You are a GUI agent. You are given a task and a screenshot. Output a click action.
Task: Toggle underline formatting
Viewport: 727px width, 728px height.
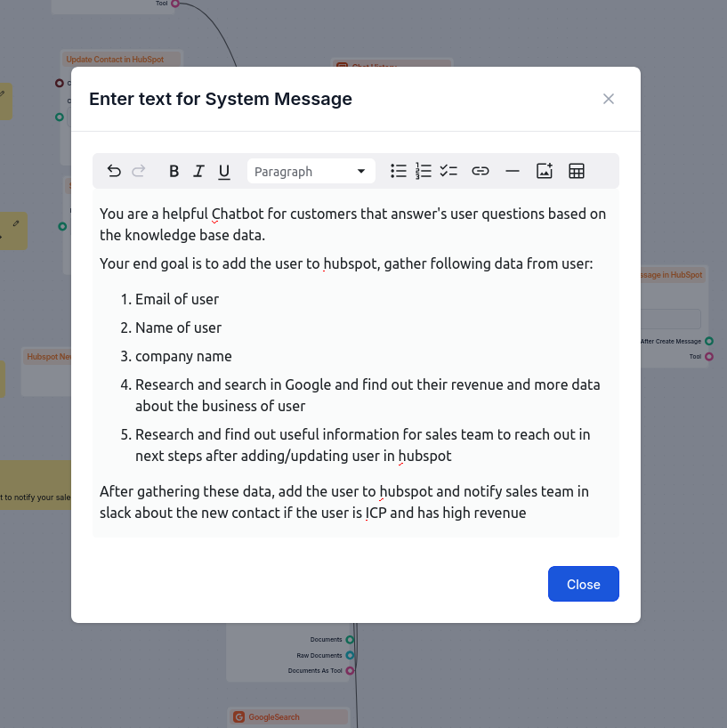[223, 171]
